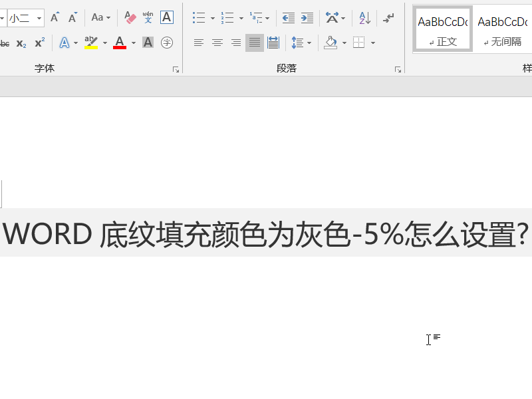Expand highlight color dropdown arrow

(x=105, y=43)
